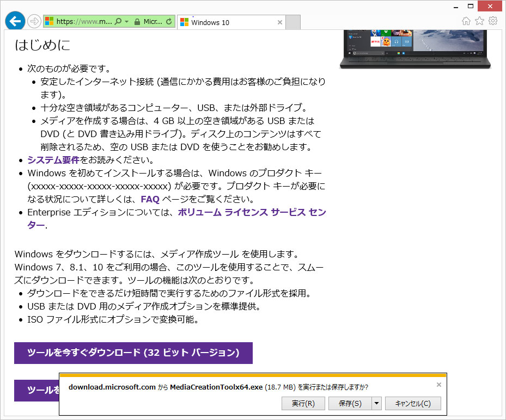Viewport: 506px width, 420px height.
Task: Click the search magnifier in address bar
Action: click(118, 22)
